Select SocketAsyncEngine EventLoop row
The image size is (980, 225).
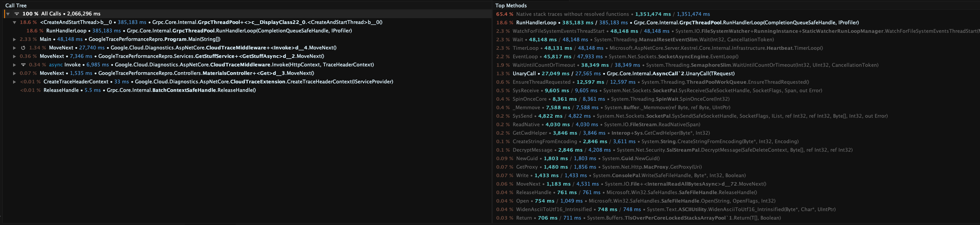(x=736, y=57)
